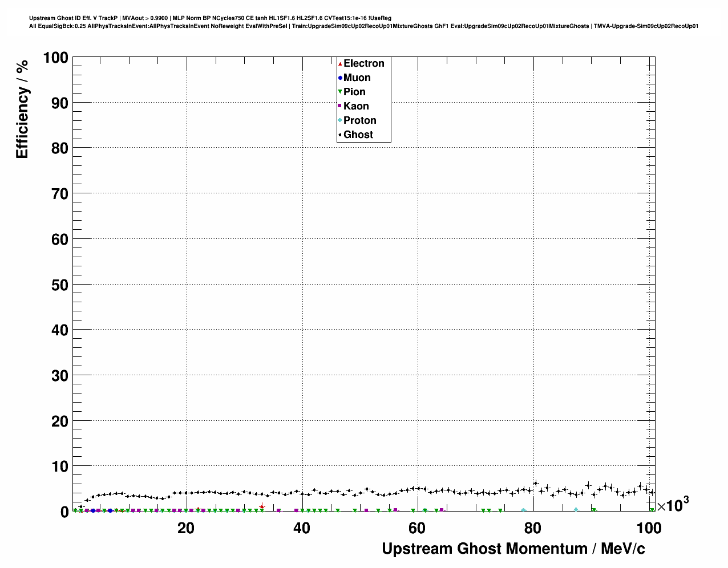Click the plot title line starting "Upstream Ghost ID"
The image size is (728, 568).
(210, 18)
